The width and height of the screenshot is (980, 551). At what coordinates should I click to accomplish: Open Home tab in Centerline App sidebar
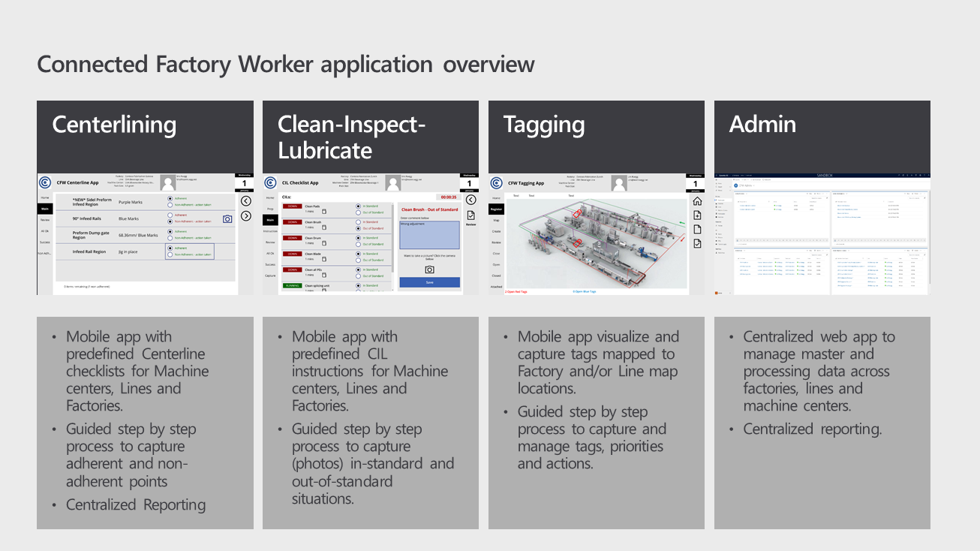coord(45,197)
